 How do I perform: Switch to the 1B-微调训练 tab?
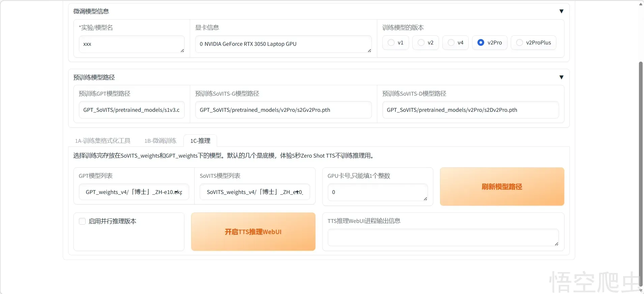coord(160,141)
